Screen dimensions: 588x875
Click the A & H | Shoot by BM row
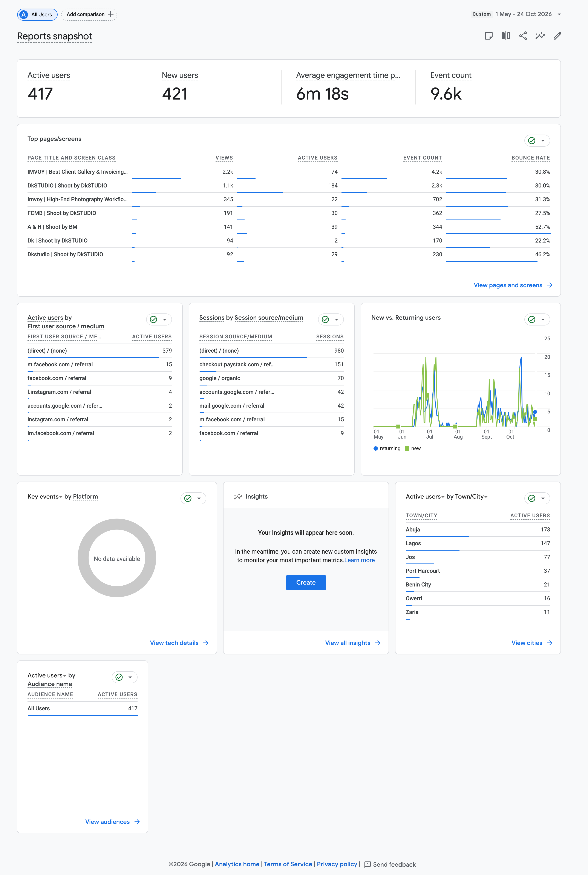pyautogui.click(x=288, y=227)
